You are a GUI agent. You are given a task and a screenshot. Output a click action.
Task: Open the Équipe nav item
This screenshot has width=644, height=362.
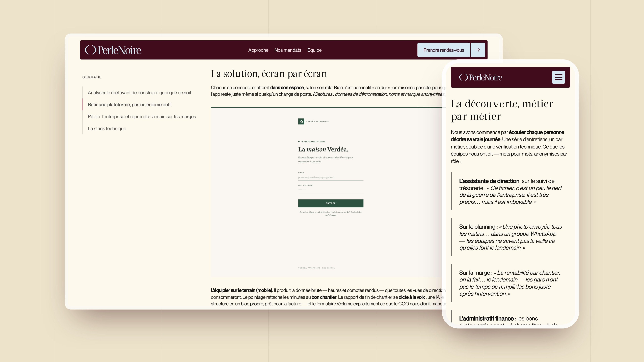tap(314, 50)
